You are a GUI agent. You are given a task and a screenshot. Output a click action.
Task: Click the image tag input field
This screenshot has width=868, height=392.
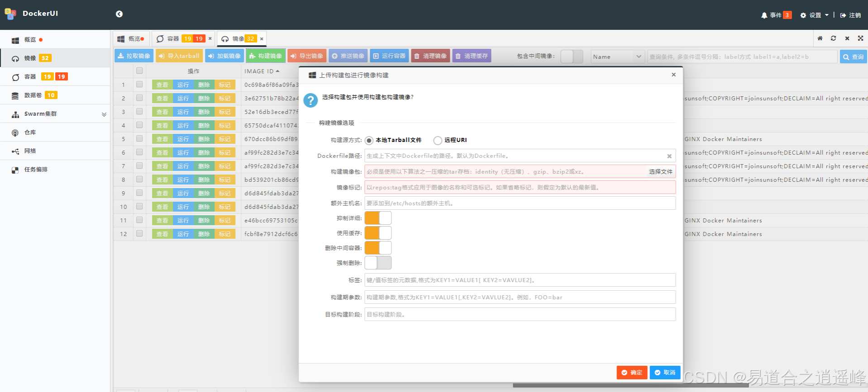pyautogui.click(x=520, y=188)
